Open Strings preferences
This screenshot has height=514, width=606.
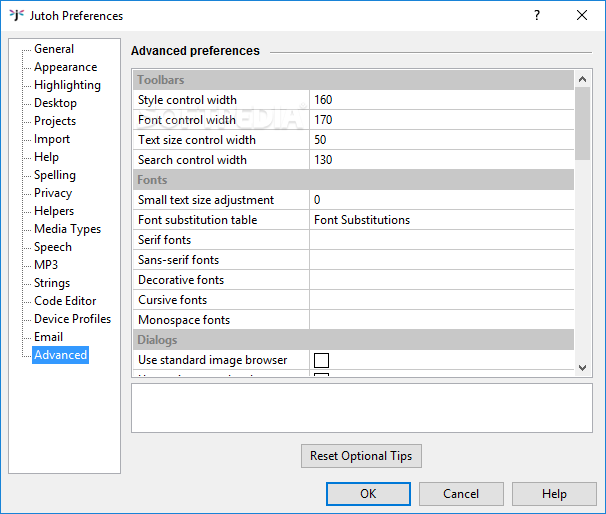(x=52, y=283)
